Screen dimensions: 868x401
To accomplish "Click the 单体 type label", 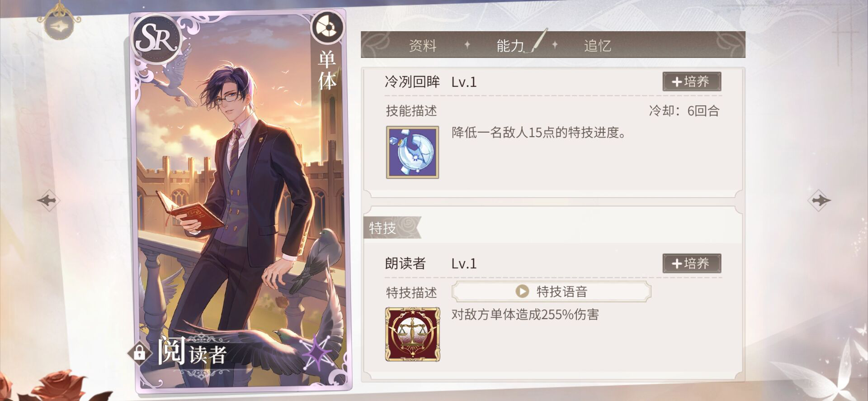I will [x=327, y=70].
